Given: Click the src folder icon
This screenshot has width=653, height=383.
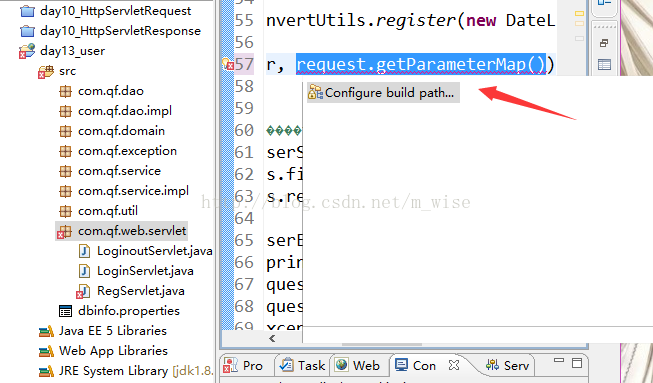Looking at the screenshot, I should pos(46,71).
